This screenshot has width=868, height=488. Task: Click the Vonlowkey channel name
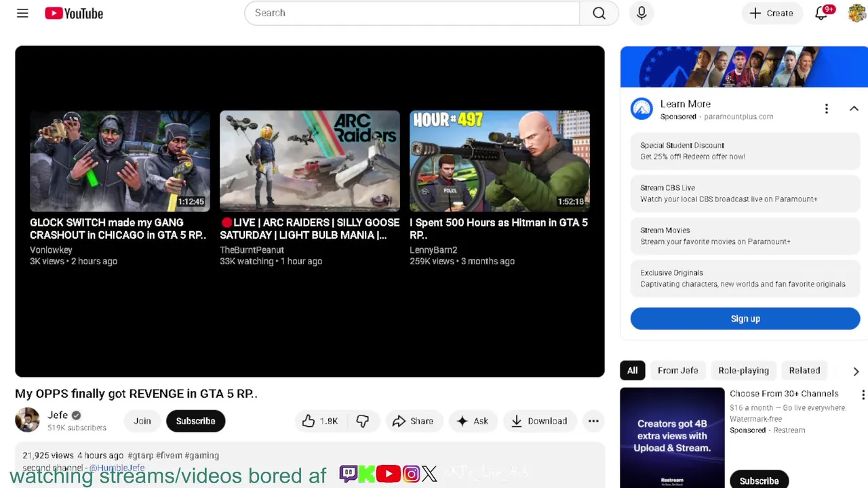(x=51, y=250)
